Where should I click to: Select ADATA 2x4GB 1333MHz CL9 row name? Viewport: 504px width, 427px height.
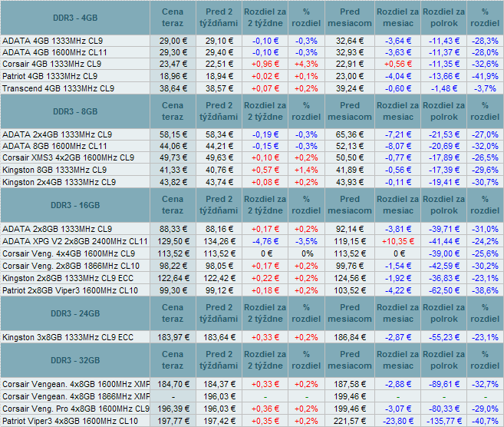58,134
